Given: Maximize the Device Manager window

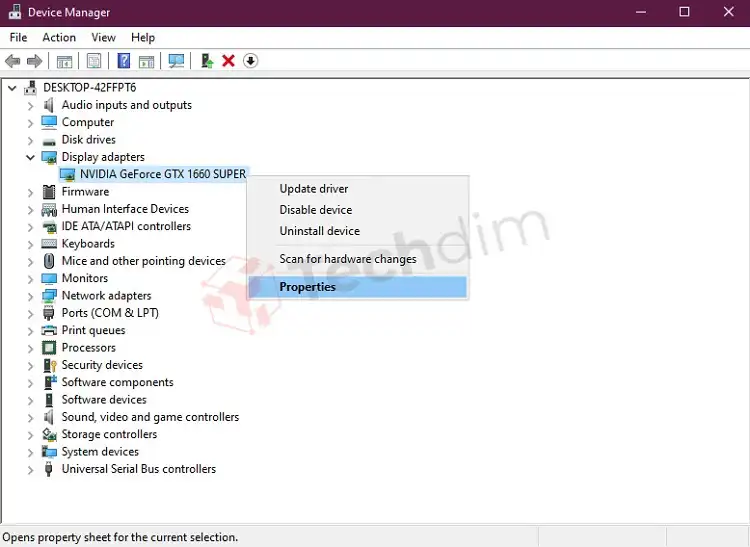Looking at the screenshot, I should (684, 12).
